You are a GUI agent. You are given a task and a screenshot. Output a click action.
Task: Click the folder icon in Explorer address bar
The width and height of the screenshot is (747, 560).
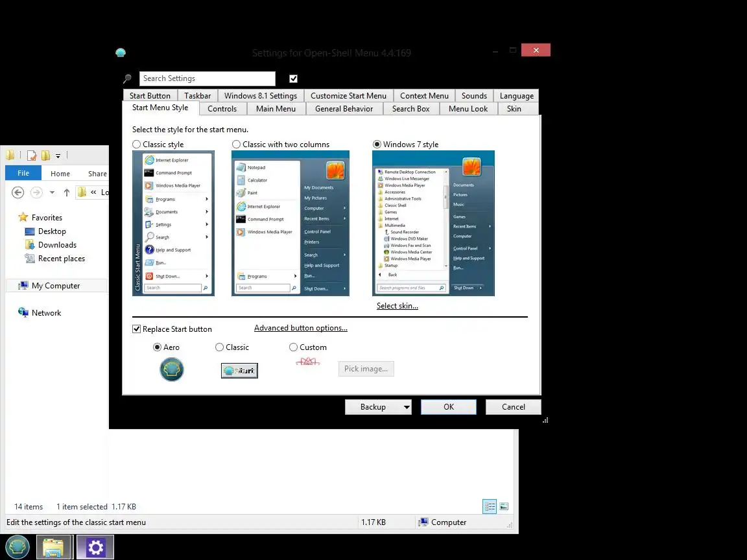(x=82, y=192)
